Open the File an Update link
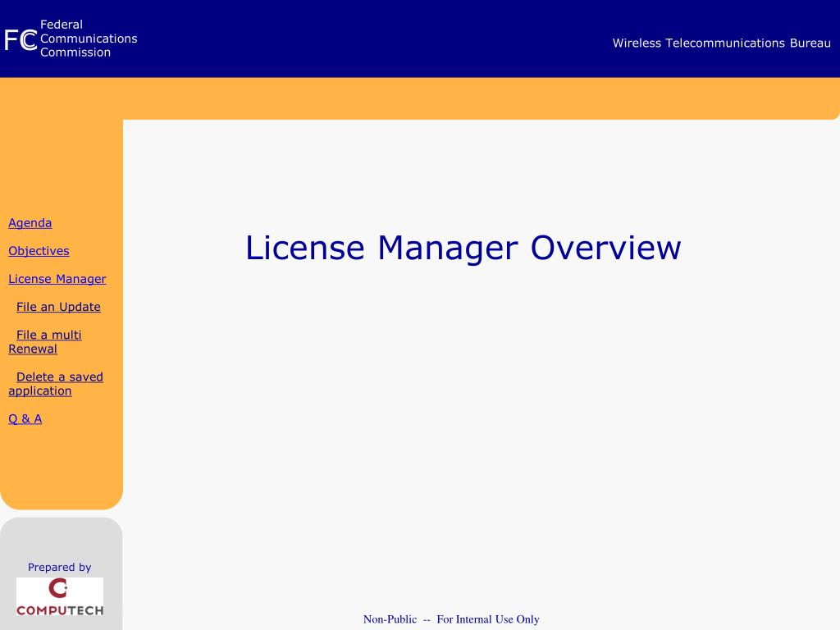 [x=57, y=307]
